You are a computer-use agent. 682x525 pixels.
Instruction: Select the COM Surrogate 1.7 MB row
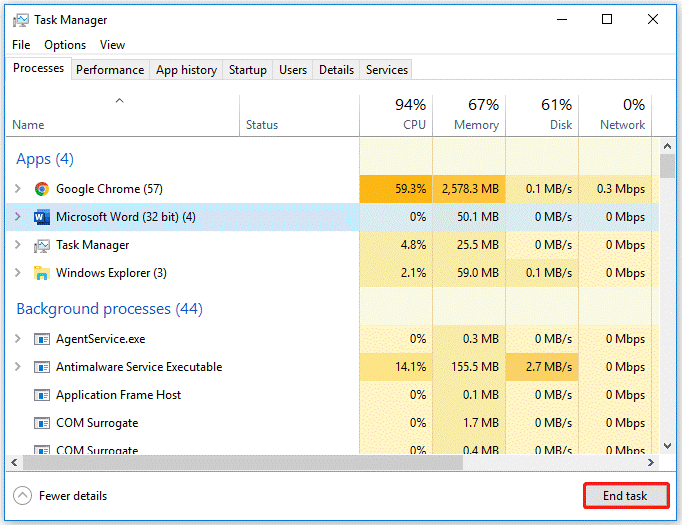point(332,423)
